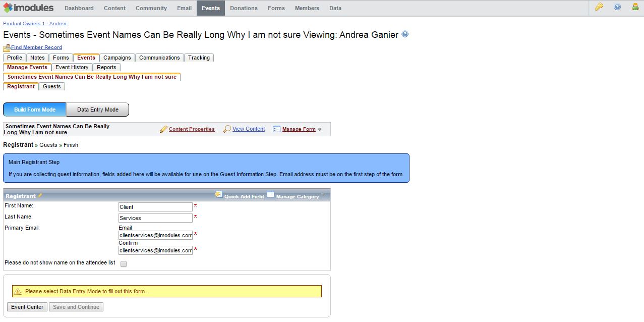This screenshot has width=644, height=322.
Task: Open help from the top-right question mark icon
Action: pyautogui.click(x=617, y=7)
